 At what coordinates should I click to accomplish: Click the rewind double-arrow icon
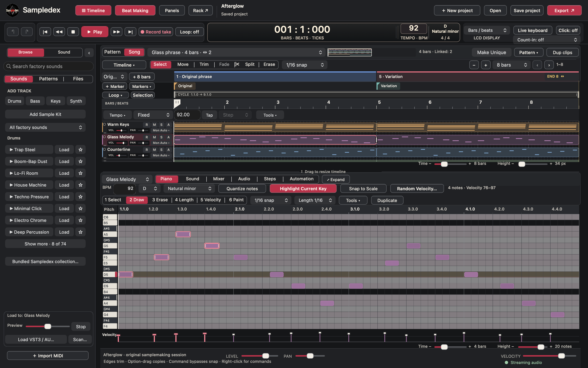[x=59, y=32]
